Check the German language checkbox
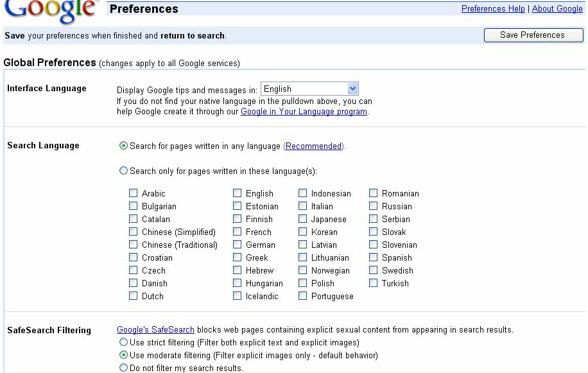Screen dimensions: 588x373 tap(237, 245)
